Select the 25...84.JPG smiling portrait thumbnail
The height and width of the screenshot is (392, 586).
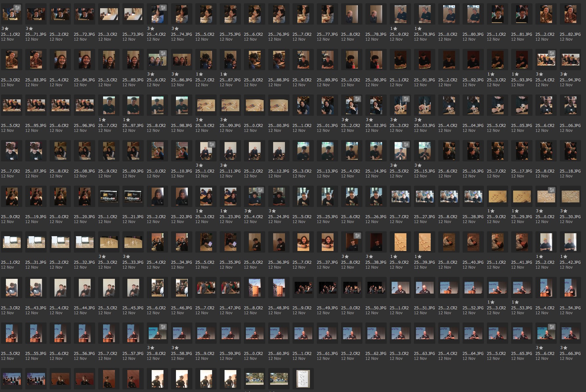[85, 60]
